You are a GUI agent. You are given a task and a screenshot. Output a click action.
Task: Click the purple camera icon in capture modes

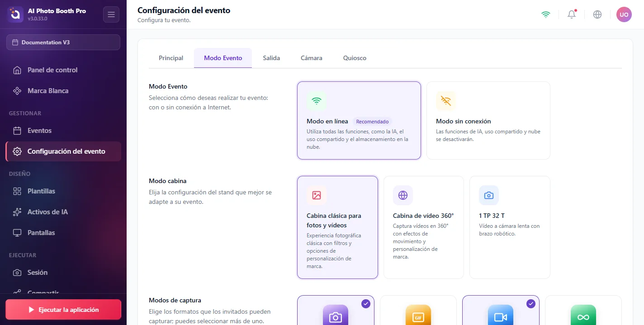click(x=336, y=316)
